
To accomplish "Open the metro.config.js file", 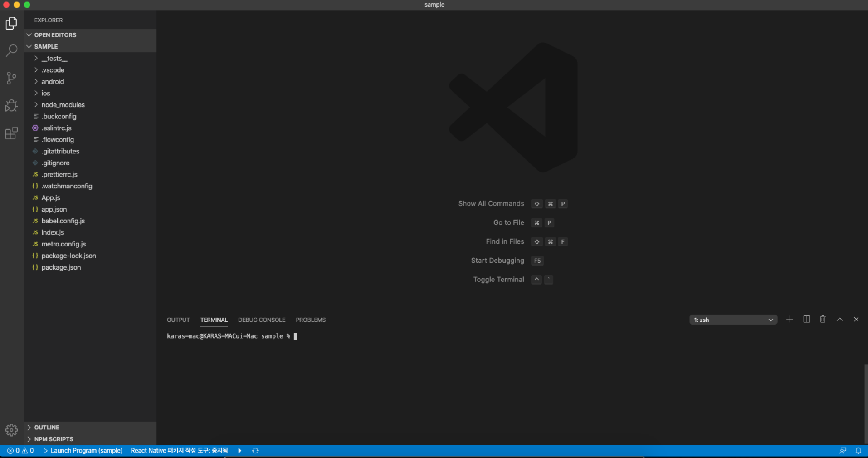I will tap(90, 244).
